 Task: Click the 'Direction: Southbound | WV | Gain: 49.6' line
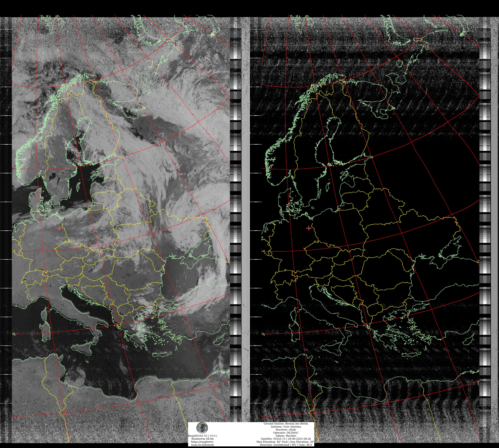coord(286,445)
